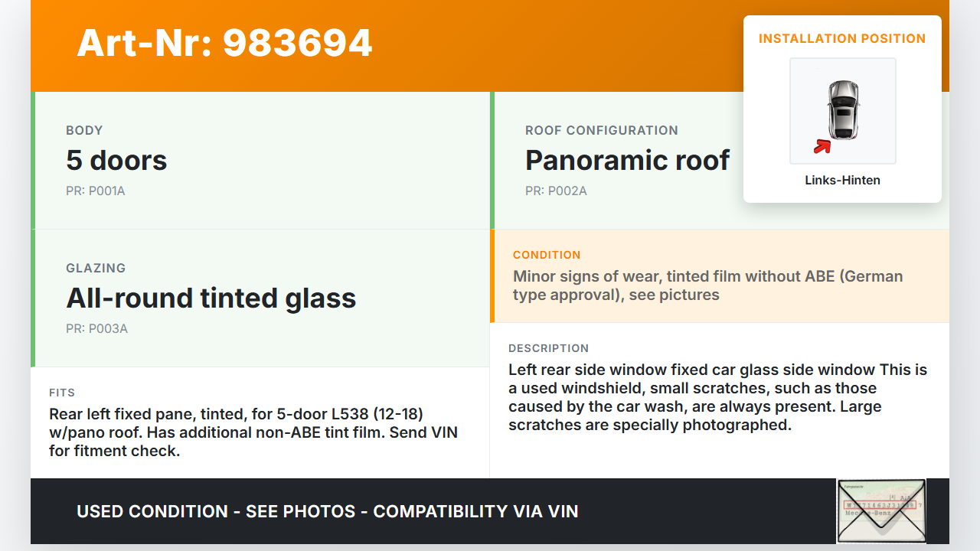Click the PR: P003A code

pyautogui.click(x=96, y=328)
